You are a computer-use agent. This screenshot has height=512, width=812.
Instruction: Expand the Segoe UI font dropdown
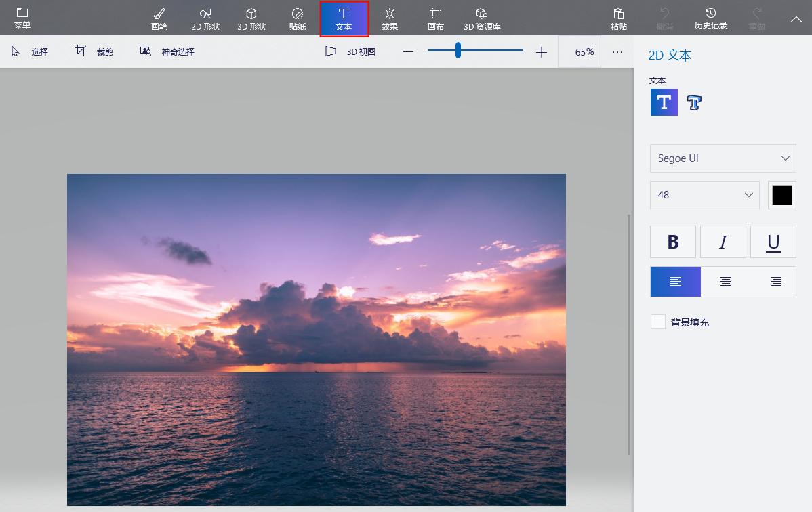point(723,158)
